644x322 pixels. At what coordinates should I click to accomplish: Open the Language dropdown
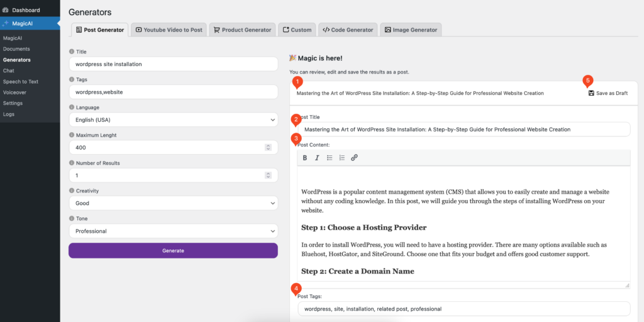point(173,119)
